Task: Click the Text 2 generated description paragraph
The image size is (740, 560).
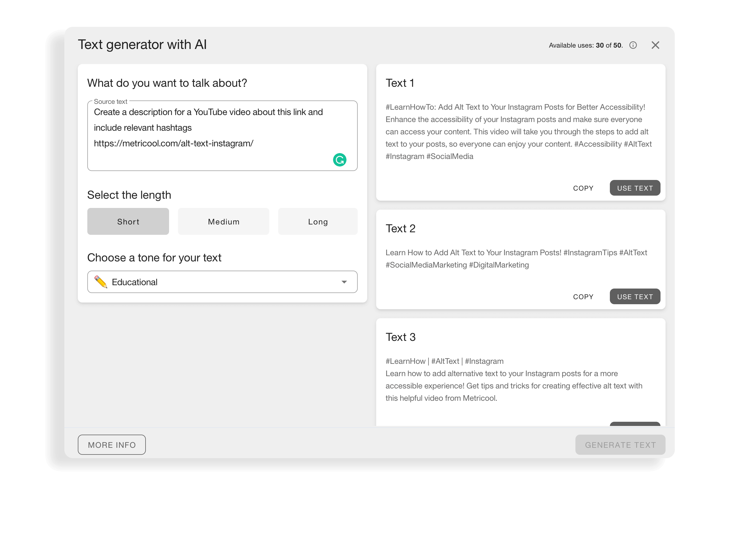Action: (516, 259)
